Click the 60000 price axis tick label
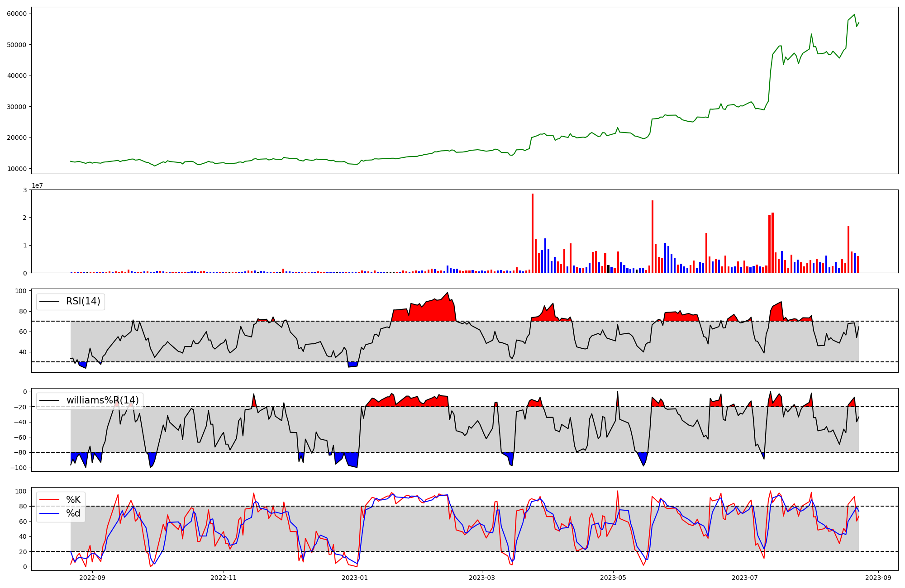Viewport: 905px width, 588px height. [17, 14]
